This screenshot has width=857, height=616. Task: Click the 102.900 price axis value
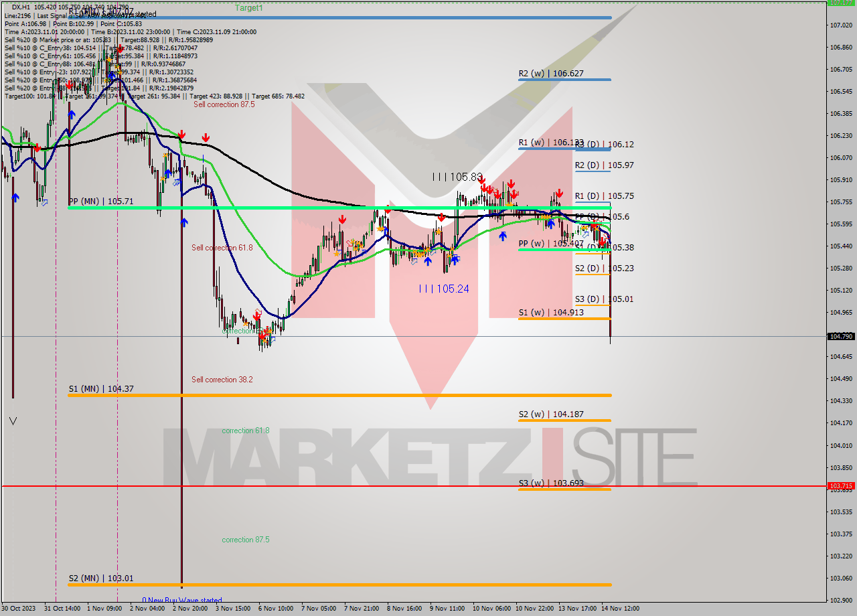(840, 600)
